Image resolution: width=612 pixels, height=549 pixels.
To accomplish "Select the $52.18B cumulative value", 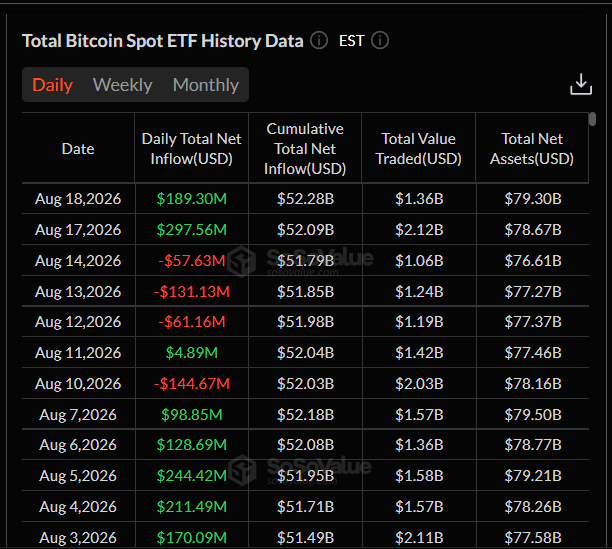I will [x=306, y=414].
